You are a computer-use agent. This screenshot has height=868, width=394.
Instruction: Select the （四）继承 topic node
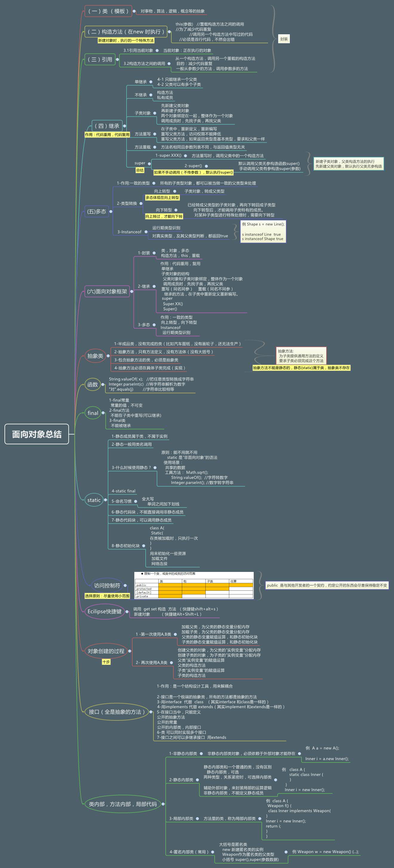pos(107,126)
